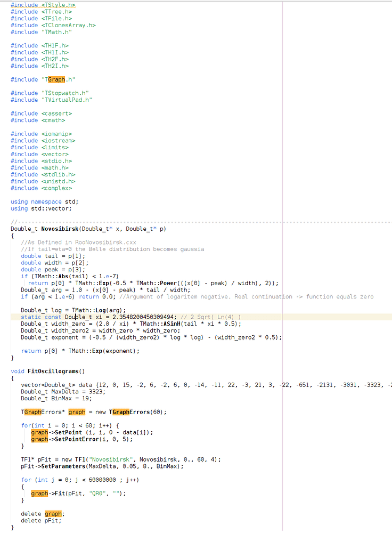Click the '#include "TVirtualPad.h"' line

(x=51, y=100)
